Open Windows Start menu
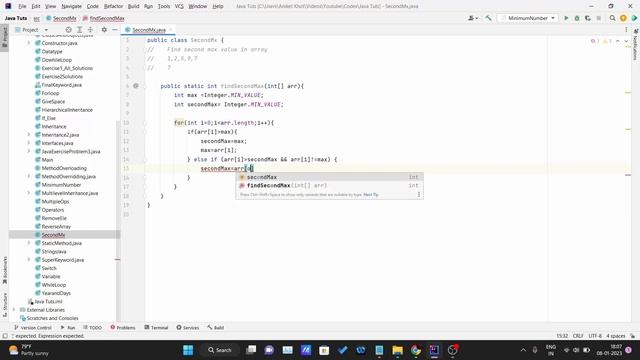The width and height of the screenshot is (640, 360). coord(188,350)
